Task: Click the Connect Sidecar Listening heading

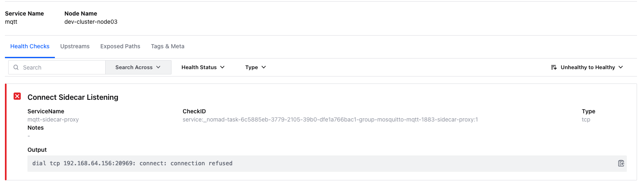Action: (x=73, y=97)
